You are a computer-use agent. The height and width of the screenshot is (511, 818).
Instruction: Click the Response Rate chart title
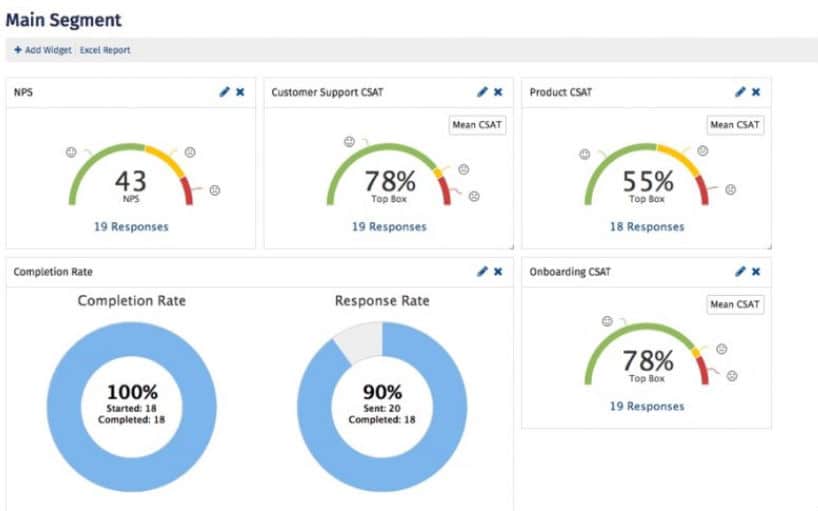[x=382, y=301]
